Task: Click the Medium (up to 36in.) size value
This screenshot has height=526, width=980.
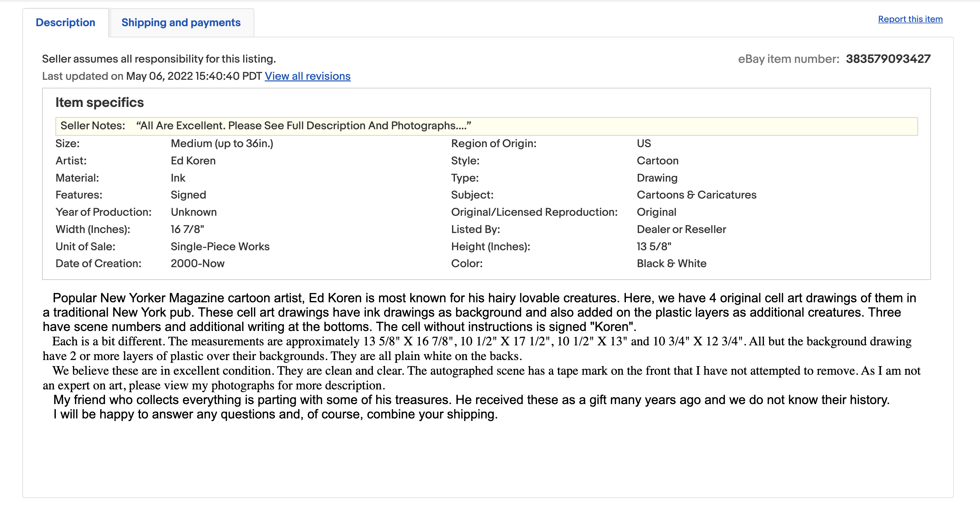Action: pyautogui.click(x=222, y=144)
